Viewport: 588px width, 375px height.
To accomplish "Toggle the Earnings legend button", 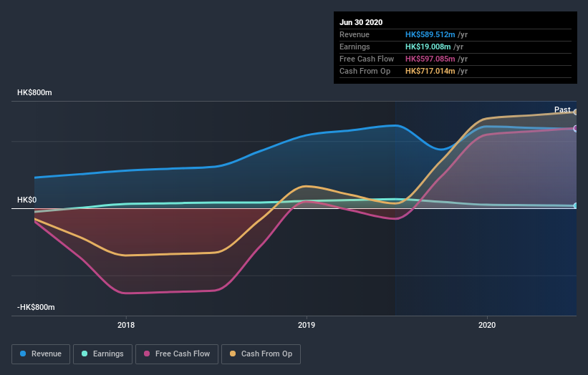I will point(102,354).
